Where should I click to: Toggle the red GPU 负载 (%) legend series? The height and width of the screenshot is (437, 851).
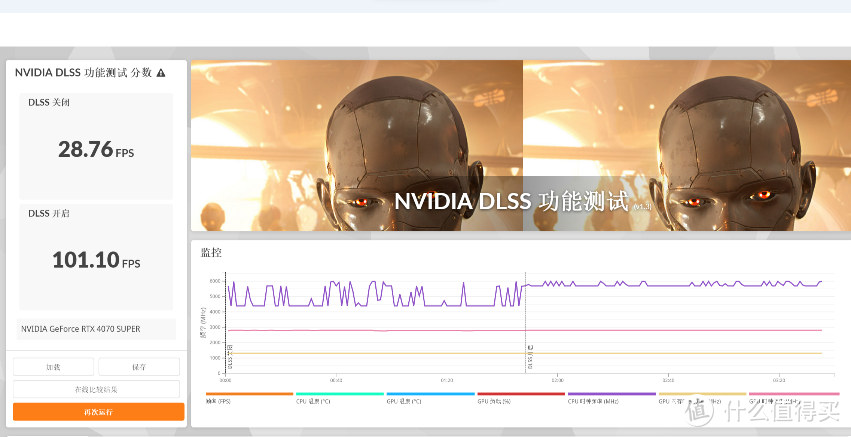coord(521,398)
